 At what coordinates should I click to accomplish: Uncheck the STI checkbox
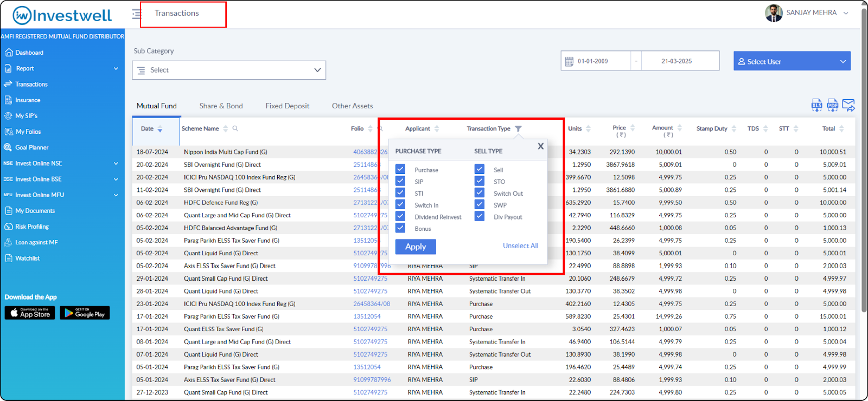[x=400, y=192]
